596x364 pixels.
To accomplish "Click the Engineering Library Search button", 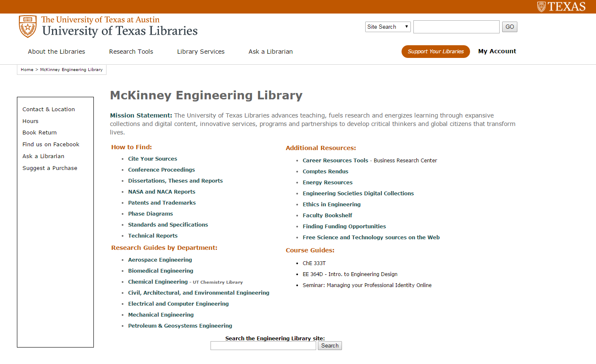I will (x=330, y=346).
